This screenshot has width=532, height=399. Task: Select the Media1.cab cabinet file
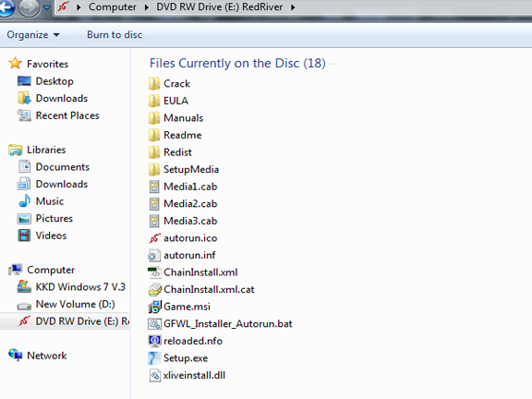tap(183, 187)
